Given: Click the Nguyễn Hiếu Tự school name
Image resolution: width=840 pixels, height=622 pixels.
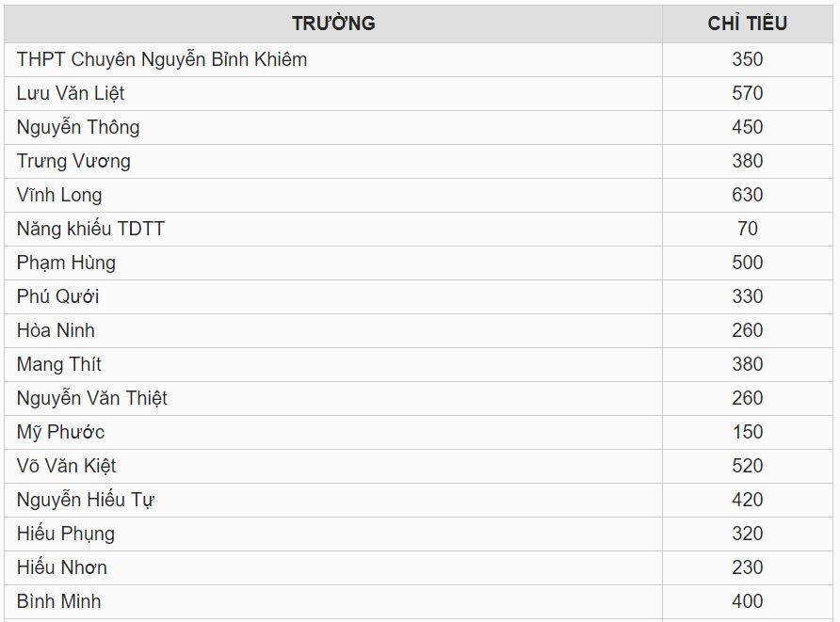Looking at the screenshot, I should (85, 500).
